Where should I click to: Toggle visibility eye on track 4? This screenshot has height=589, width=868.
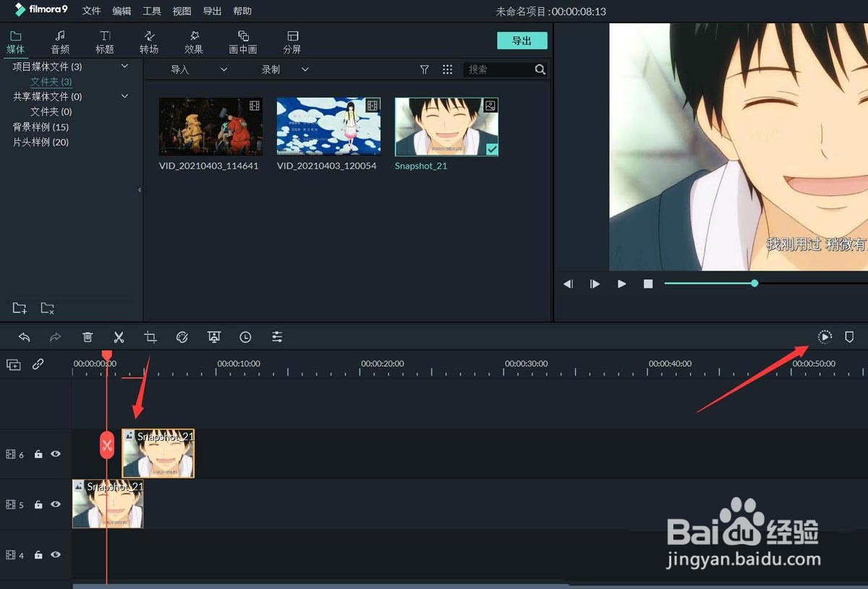tap(56, 555)
